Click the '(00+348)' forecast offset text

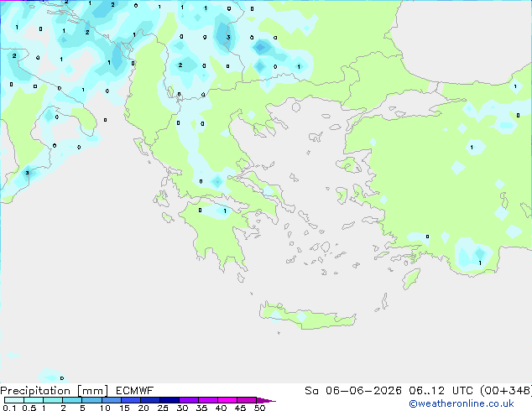(x=506, y=391)
